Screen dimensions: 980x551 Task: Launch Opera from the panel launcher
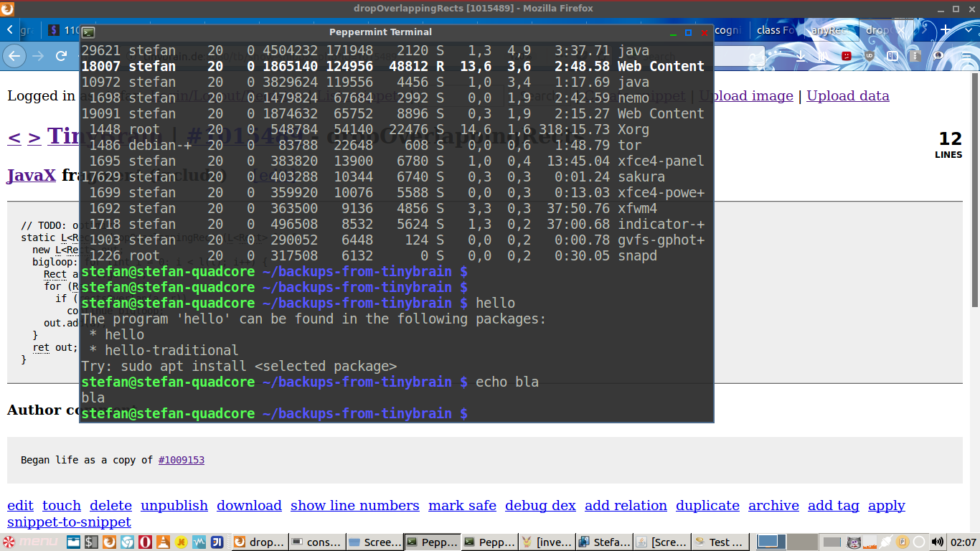click(x=145, y=542)
